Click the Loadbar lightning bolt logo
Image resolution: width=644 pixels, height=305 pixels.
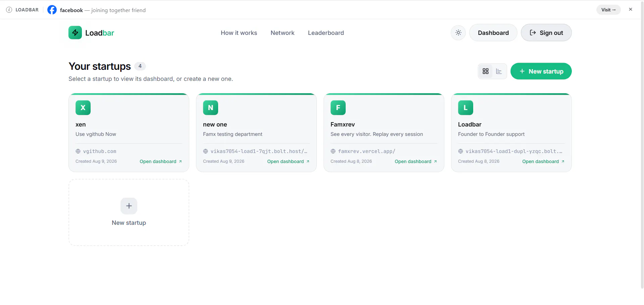click(75, 33)
